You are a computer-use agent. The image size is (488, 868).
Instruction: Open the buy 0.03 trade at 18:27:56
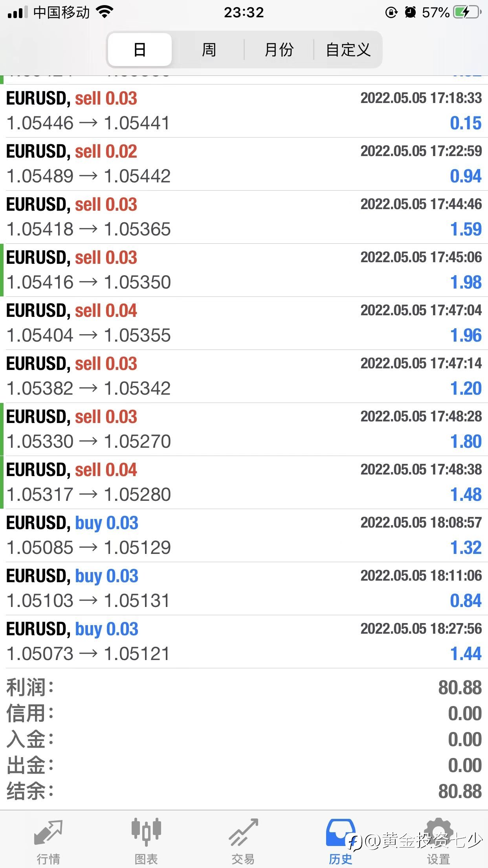[x=244, y=642]
